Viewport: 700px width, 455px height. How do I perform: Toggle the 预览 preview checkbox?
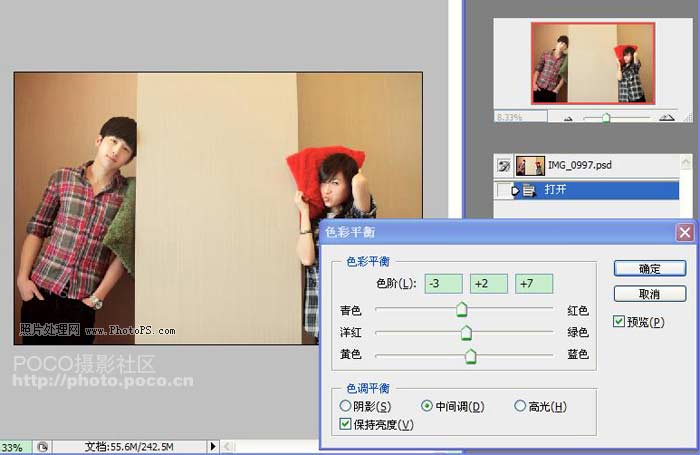(620, 321)
